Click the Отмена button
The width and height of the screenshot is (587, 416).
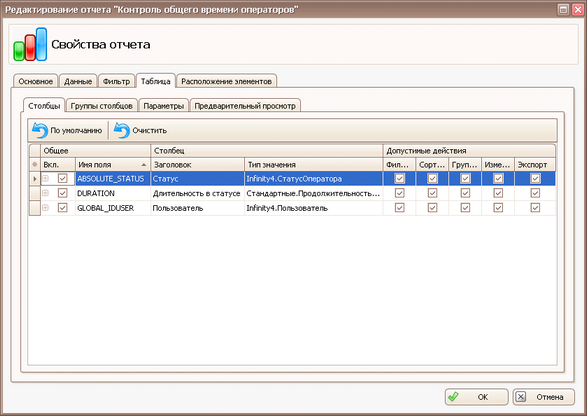pos(543,397)
